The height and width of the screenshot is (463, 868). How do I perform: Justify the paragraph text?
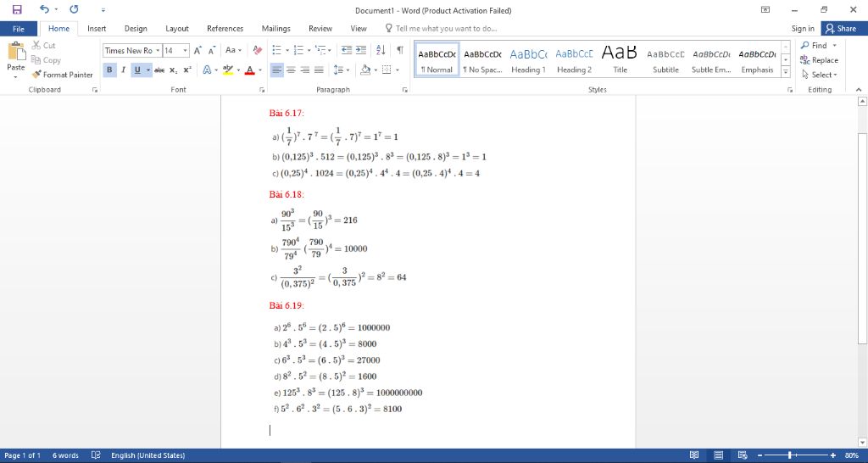(x=319, y=70)
